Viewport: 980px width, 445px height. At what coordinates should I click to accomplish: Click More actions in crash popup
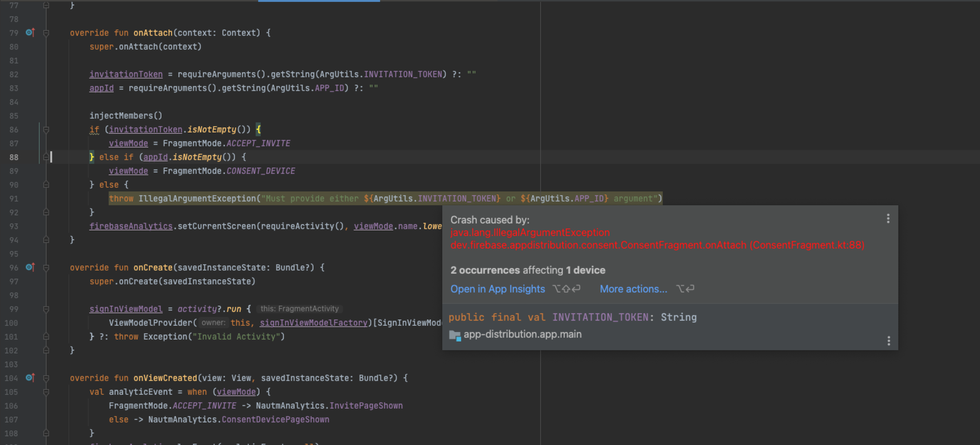[x=633, y=289]
